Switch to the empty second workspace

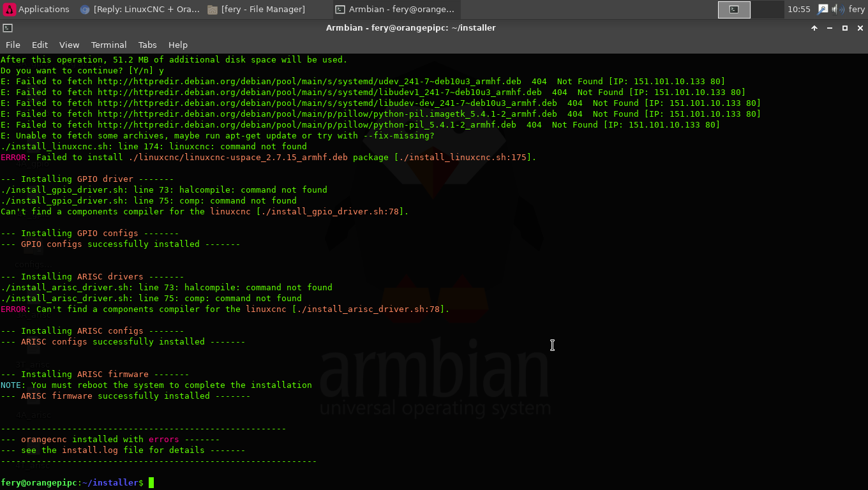pos(767,9)
